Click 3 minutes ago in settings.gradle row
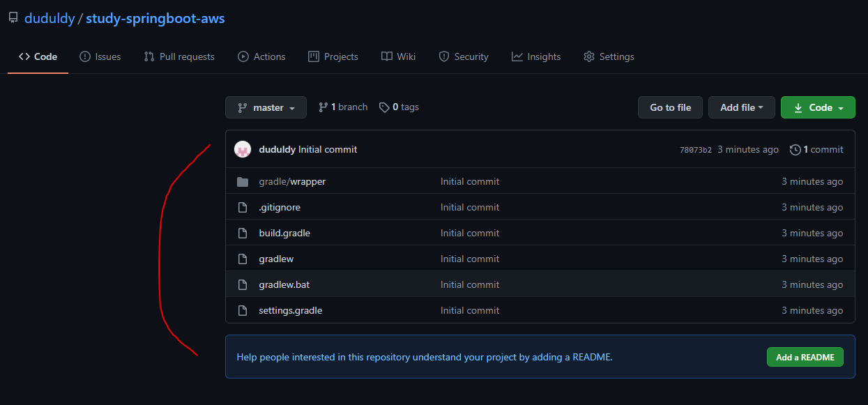Screen dimensions: 868x405 click(x=812, y=310)
